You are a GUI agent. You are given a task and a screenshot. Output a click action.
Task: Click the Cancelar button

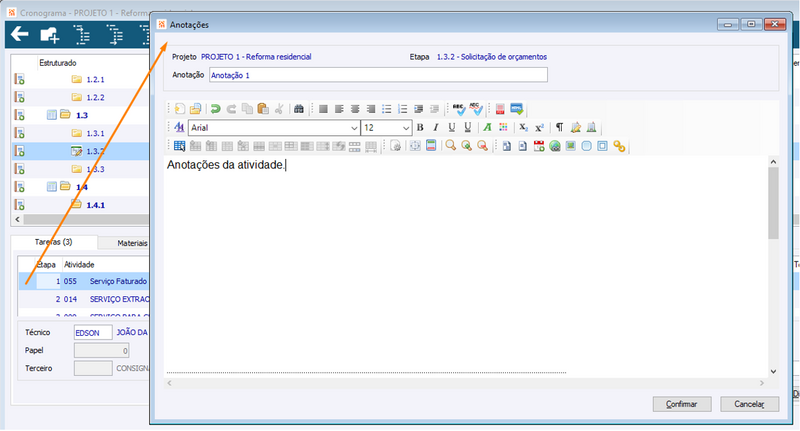click(x=749, y=404)
